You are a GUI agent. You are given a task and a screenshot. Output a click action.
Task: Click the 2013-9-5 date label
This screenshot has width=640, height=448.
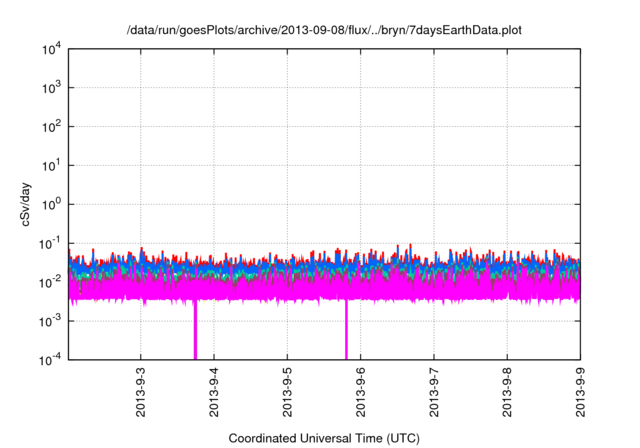click(287, 392)
